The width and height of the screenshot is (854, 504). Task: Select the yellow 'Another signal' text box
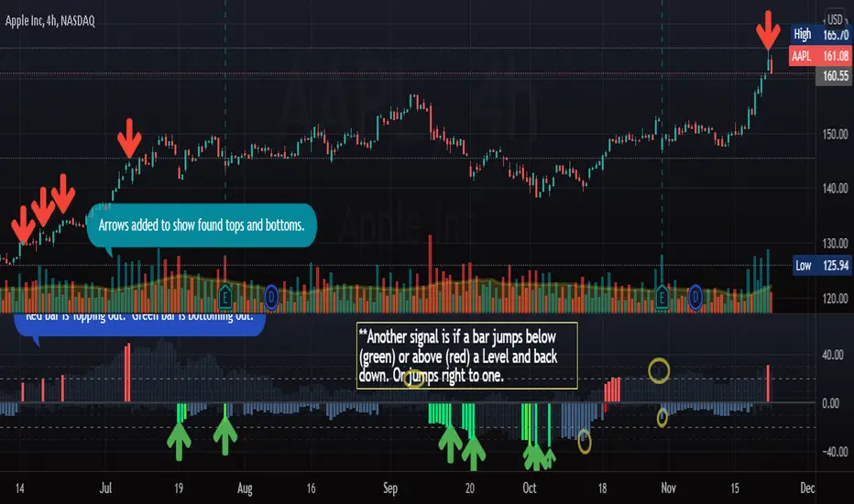click(x=466, y=356)
